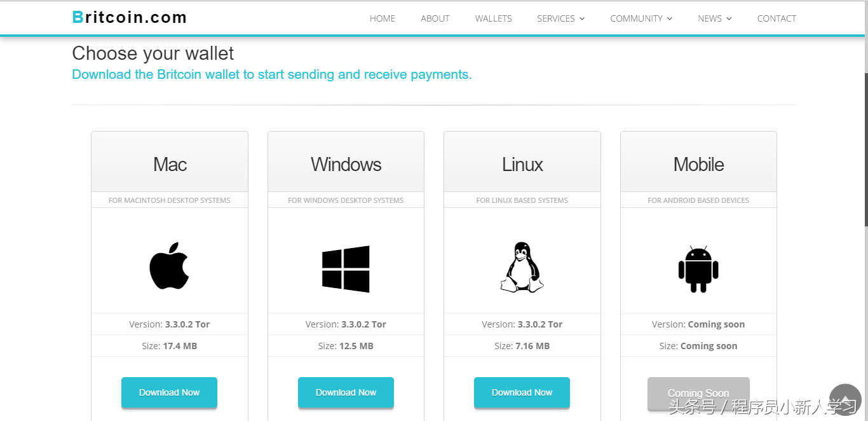Click the Mac 'Version: 3.3.0.2 Tor' text
Screen dimensions: 868x421
tap(170, 324)
